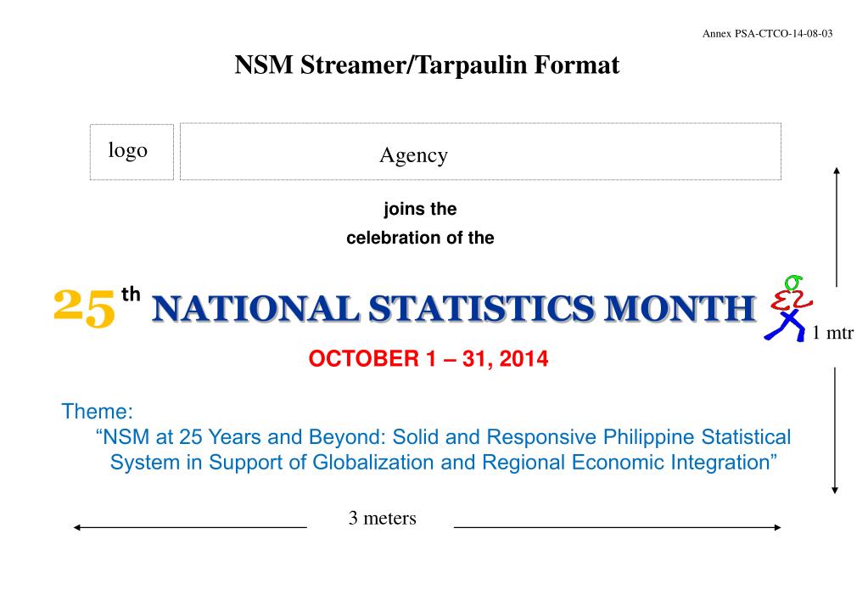Click the red 'OCTOBER 1 – 31, 2014' date

[428, 358]
